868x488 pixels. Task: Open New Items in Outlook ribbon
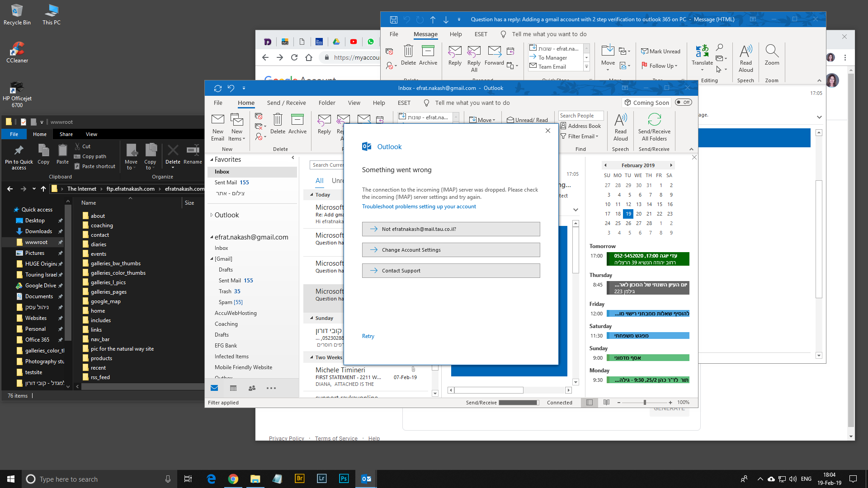236,127
